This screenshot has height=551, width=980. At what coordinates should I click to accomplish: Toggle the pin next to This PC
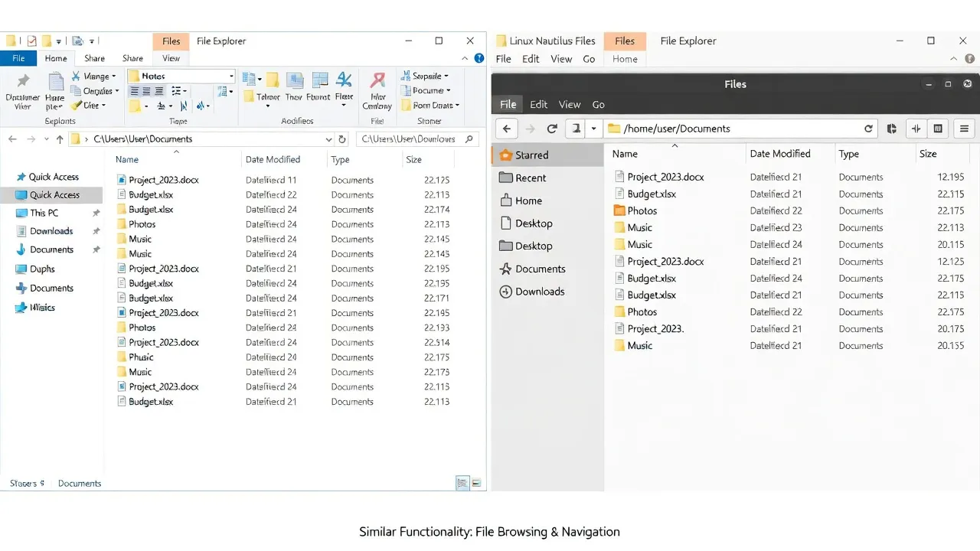(96, 213)
